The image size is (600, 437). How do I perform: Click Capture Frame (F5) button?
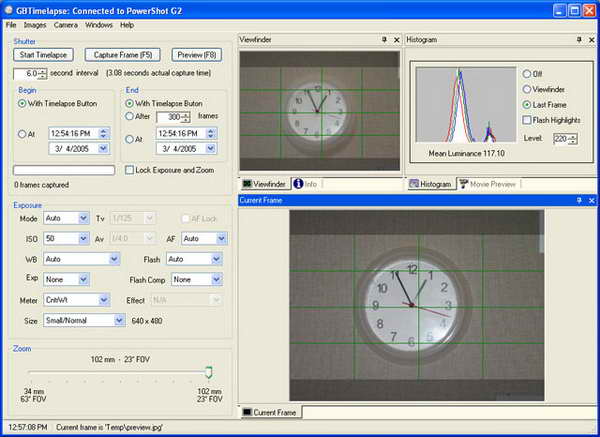tap(124, 55)
